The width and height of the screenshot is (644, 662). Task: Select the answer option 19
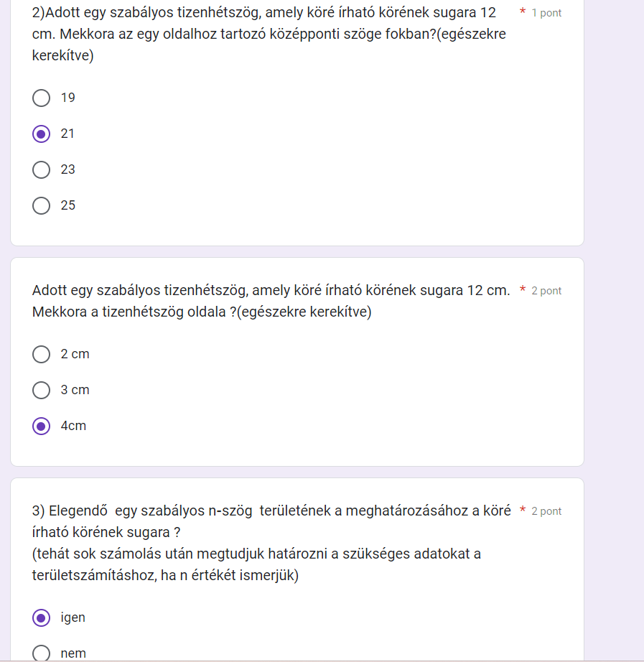click(42, 98)
